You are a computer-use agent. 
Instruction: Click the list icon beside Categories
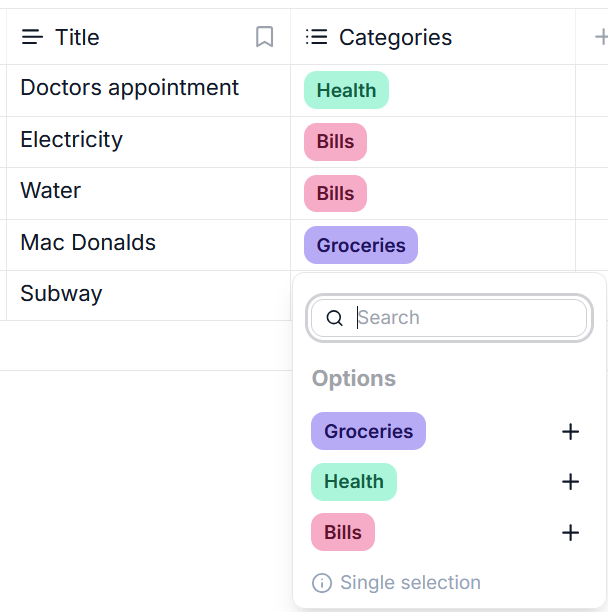pyautogui.click(x=316, y=37)
